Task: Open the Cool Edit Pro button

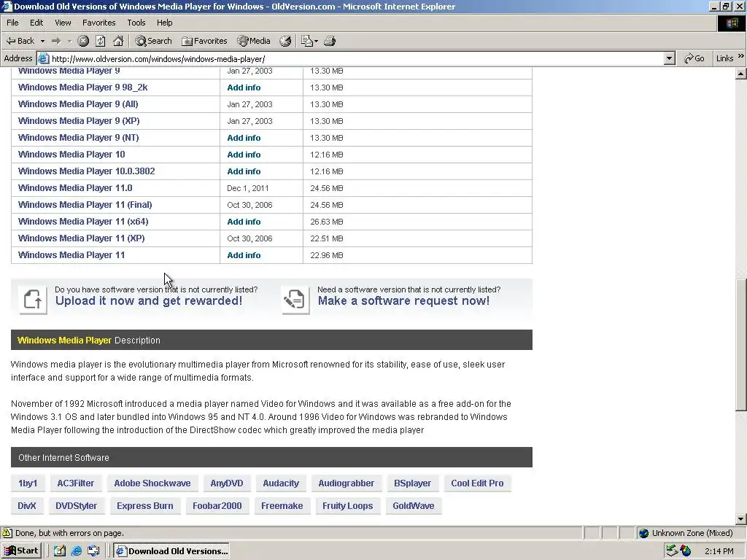Action: [477, 483]
